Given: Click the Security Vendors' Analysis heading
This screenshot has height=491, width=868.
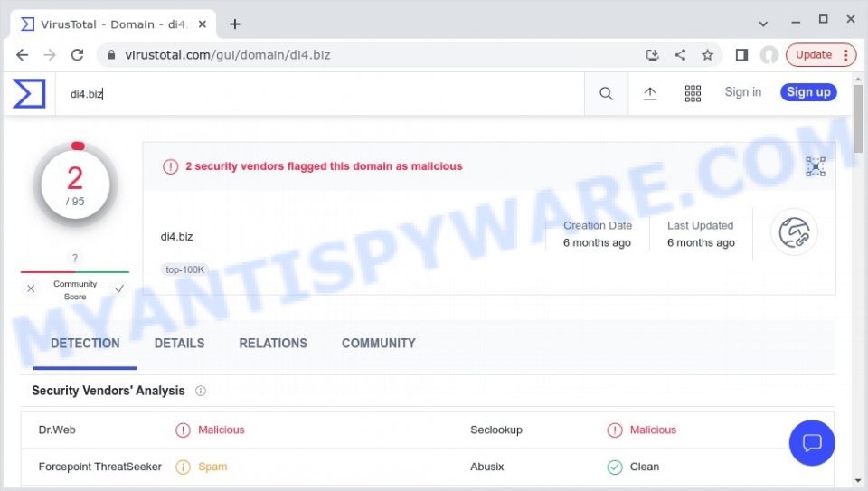Looking at the screenshot, I should pyautogui.click(x=108, y=391).
